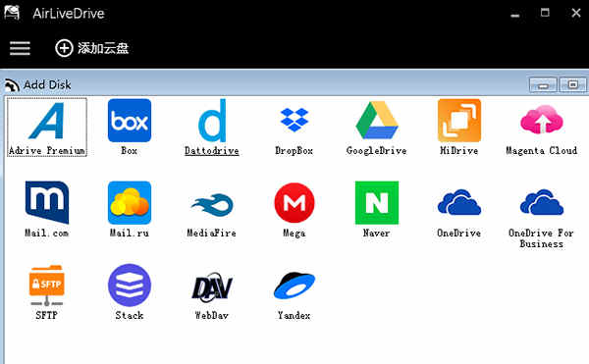Screen dimensions: 589x364
Task: Select the Mail.com drive icon
Action: pos(47,203)
